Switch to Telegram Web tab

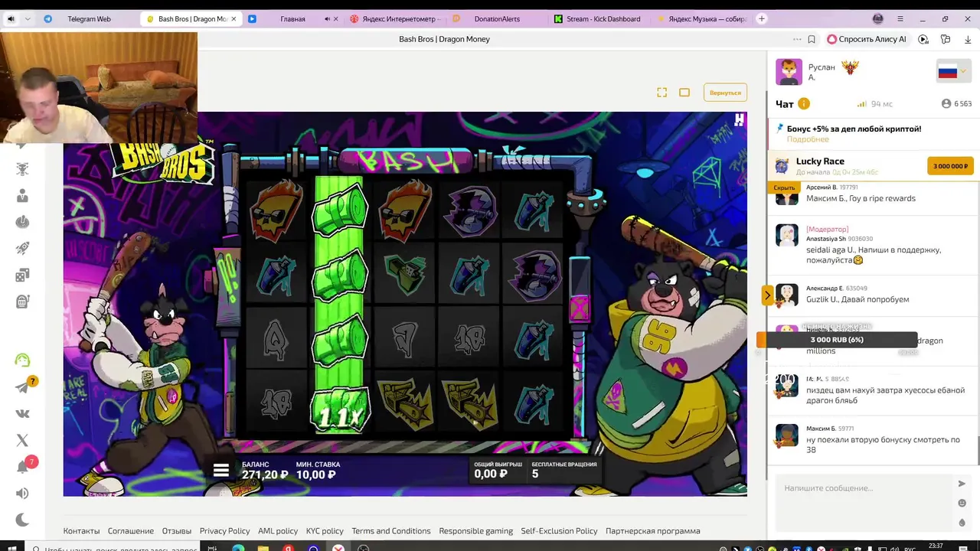tap(89, 19)
